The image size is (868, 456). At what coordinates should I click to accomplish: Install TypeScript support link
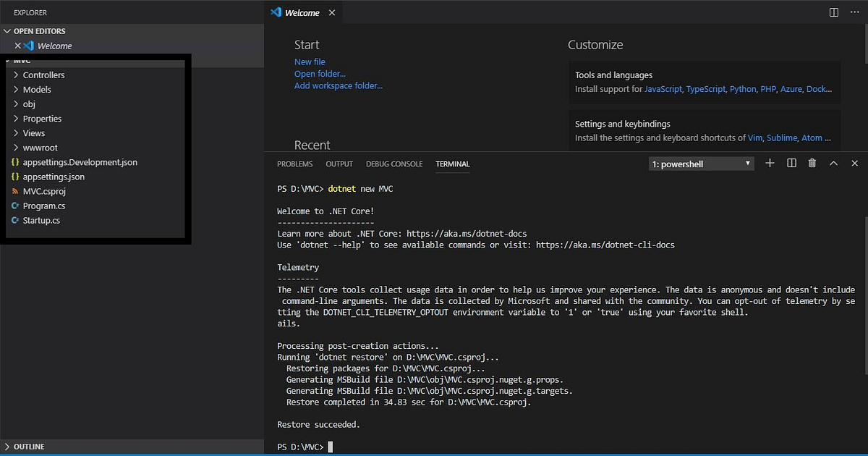coord(706,89)
